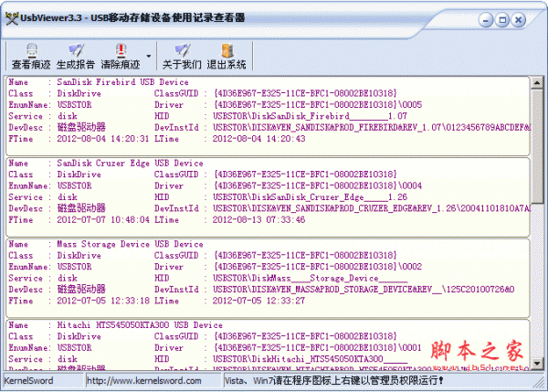Click HID value USBSTOR\DiskSanDisk_Firebird 1.07
The height and width of the screenshot is (392, 548).
click(x=311, y=116)
